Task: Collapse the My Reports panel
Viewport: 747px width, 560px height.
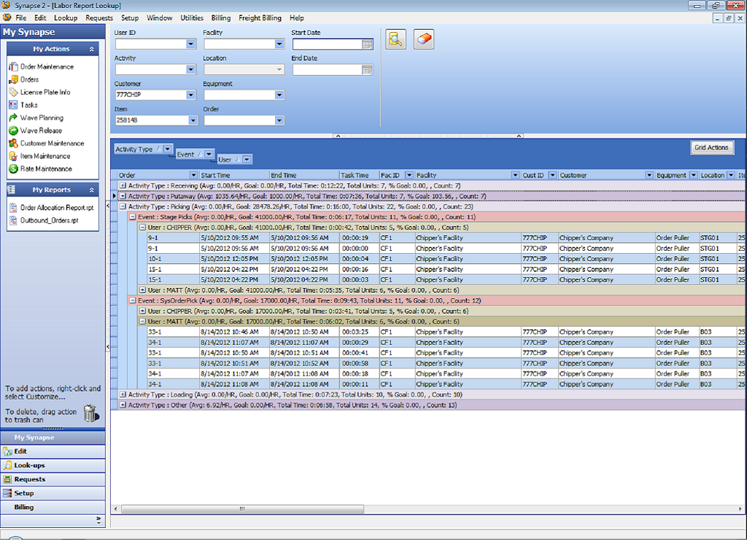Action: click(92, 190)
